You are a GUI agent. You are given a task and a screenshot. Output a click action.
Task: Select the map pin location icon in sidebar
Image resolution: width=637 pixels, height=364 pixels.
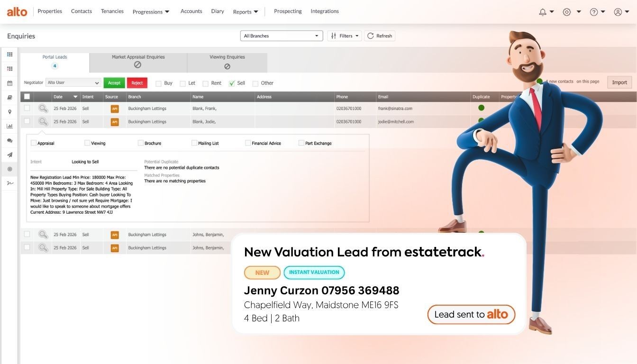9,112
